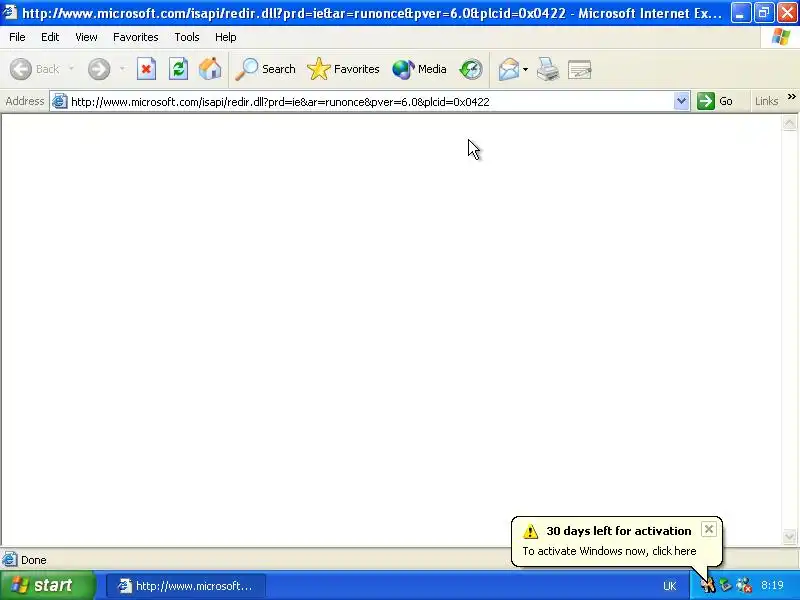Viewport: 800px width, 600px height.
Task: Open the File menu
Action: (17, 37)
